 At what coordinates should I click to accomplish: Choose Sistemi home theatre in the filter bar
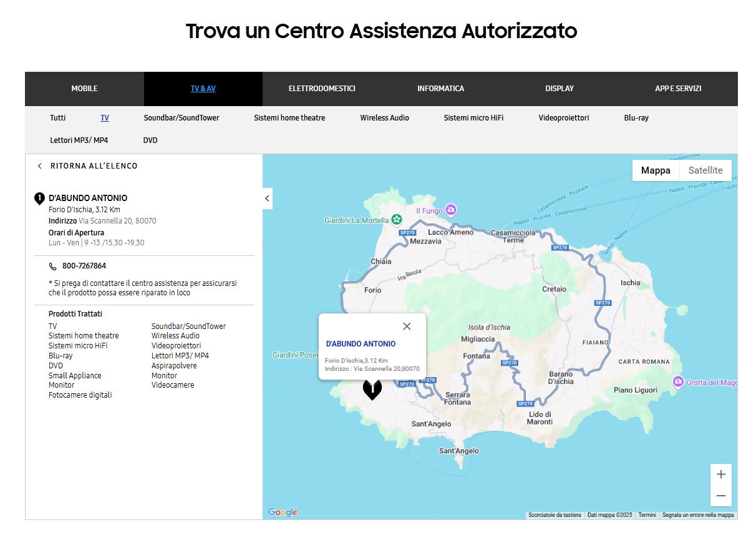click(x=289, y=118)
